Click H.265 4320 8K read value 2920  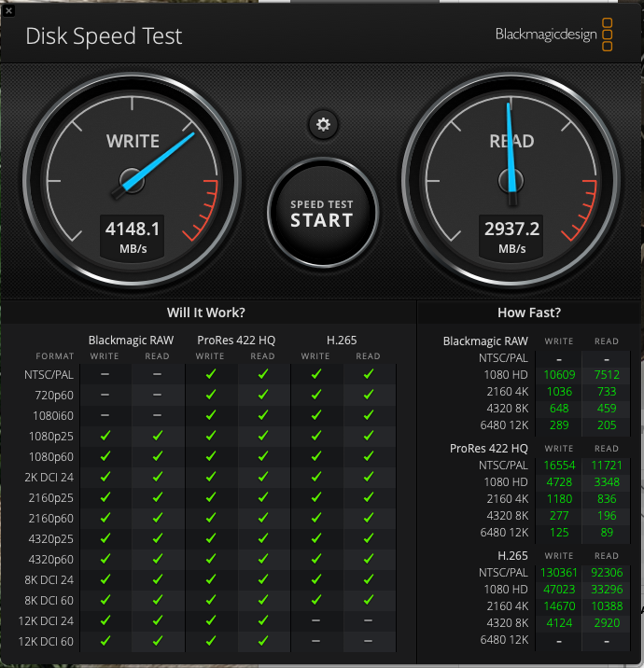pyautogui.click(x=607, y=623)
